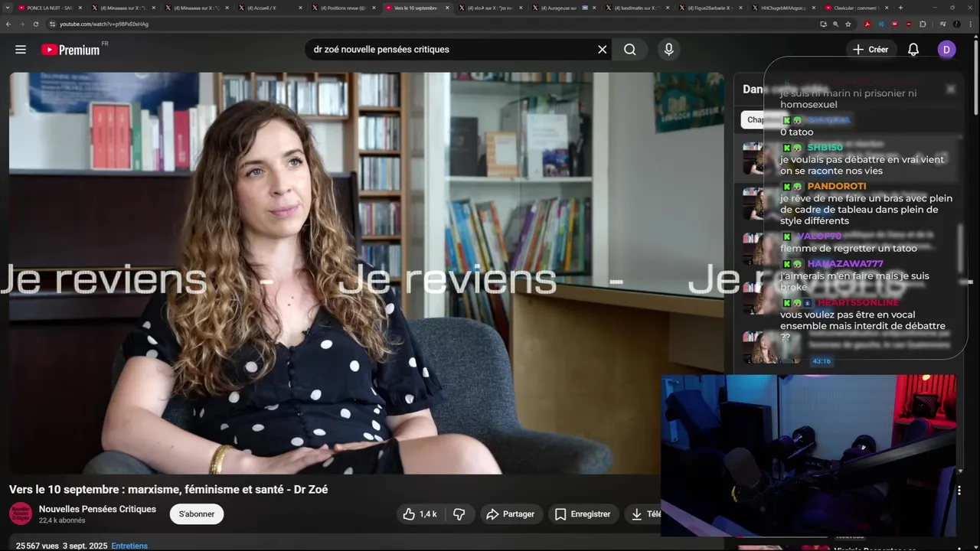Dislike the video with thumbs-down

click(459, 514)
